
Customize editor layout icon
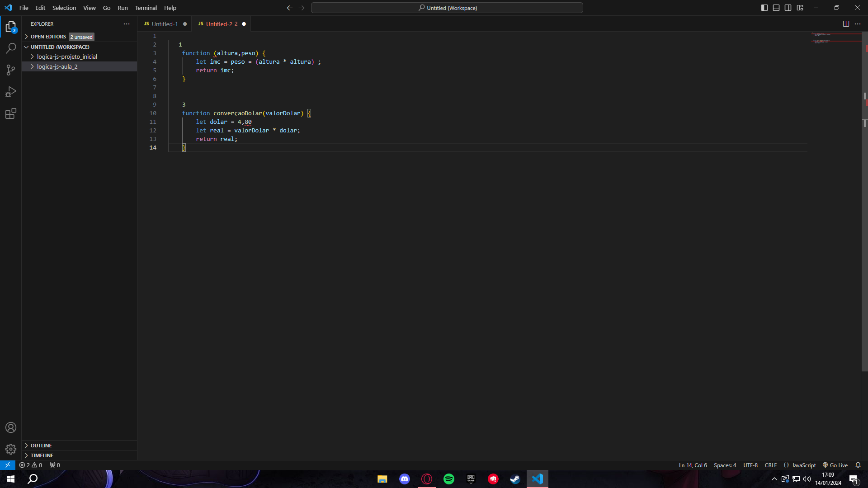[800, 8]
